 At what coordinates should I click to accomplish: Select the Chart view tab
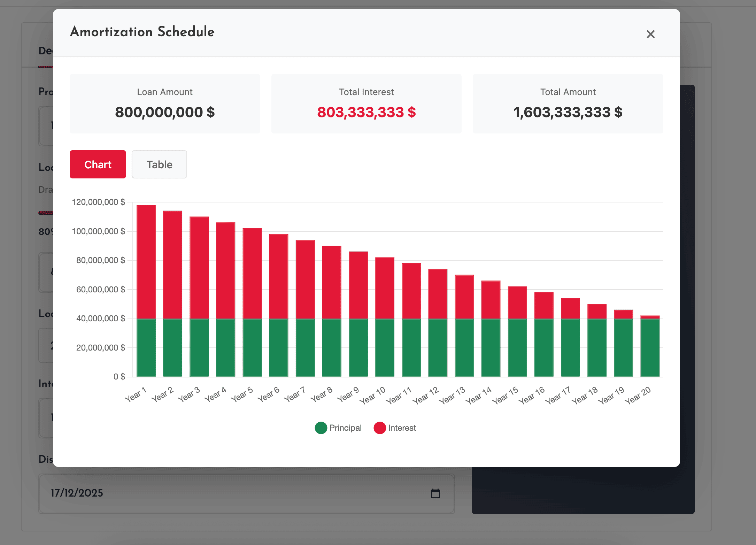click(x=98, y=164)
